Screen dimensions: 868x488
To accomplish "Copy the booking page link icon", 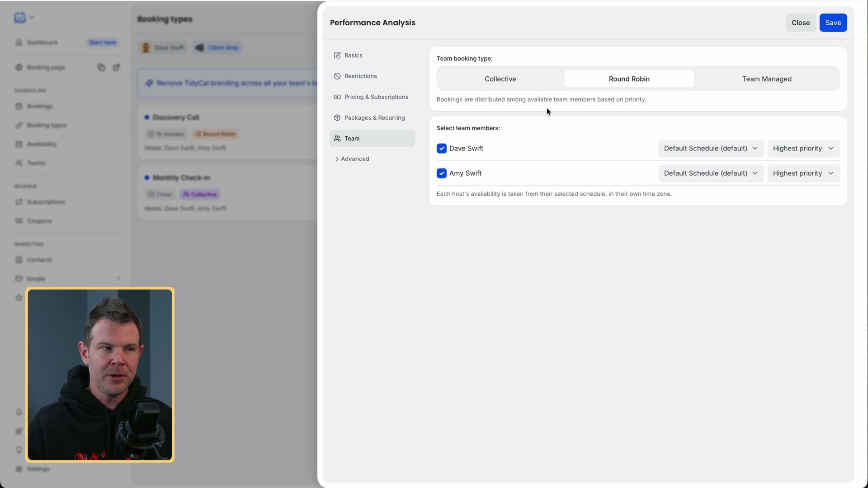I will coord(101,67).
